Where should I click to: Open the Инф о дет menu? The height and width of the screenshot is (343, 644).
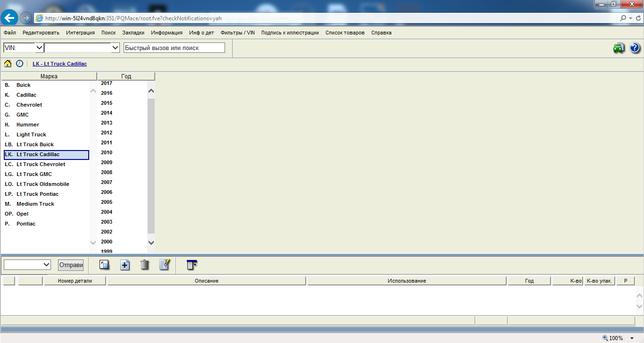[201, 33]
